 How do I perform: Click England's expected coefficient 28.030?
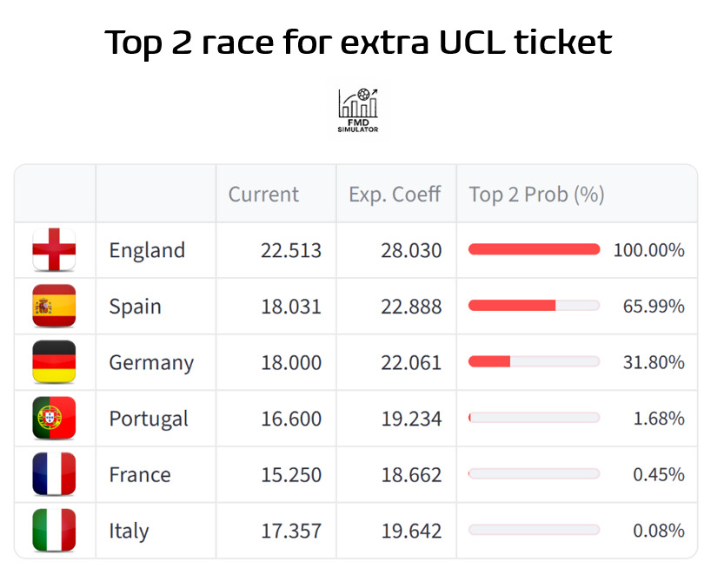(411, 251)
